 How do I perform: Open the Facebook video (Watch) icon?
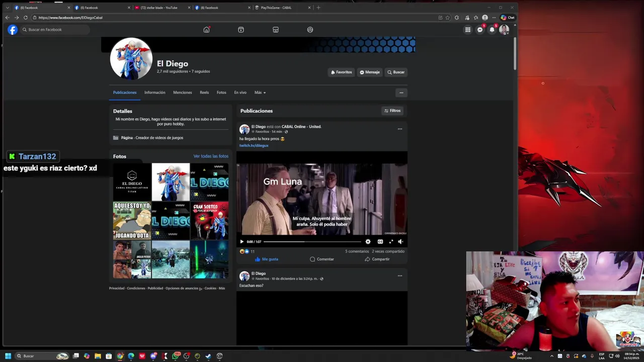tap(241, 30)
